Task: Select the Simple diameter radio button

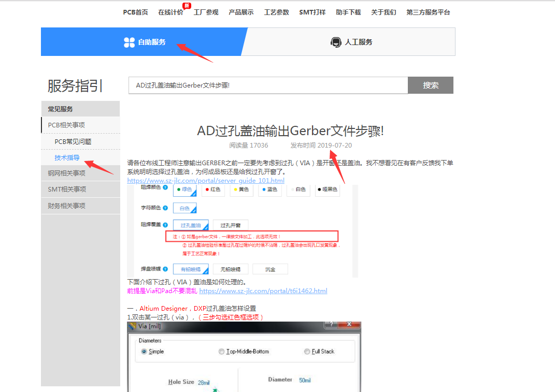Action: [144, 352]
